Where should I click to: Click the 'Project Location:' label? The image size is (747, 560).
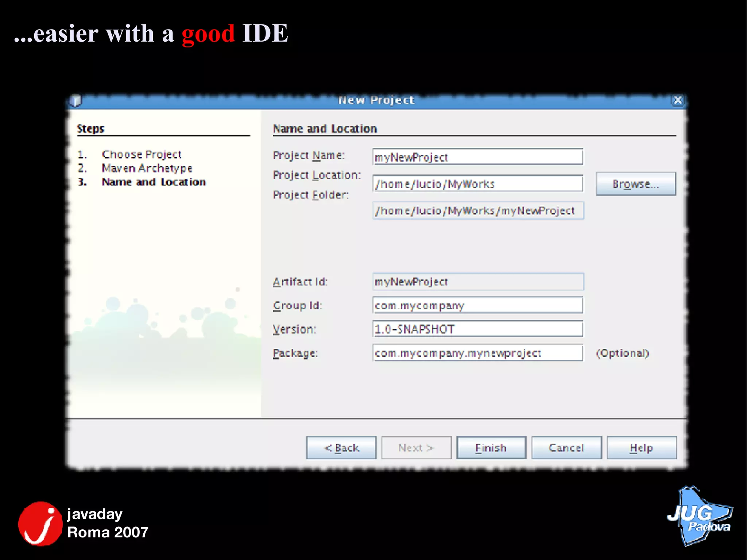pos(317,175)
